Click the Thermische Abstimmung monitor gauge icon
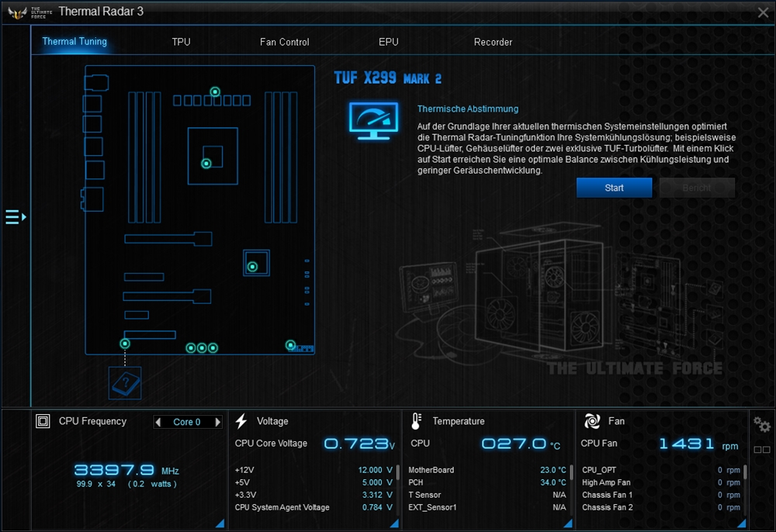 coord(374,121)
